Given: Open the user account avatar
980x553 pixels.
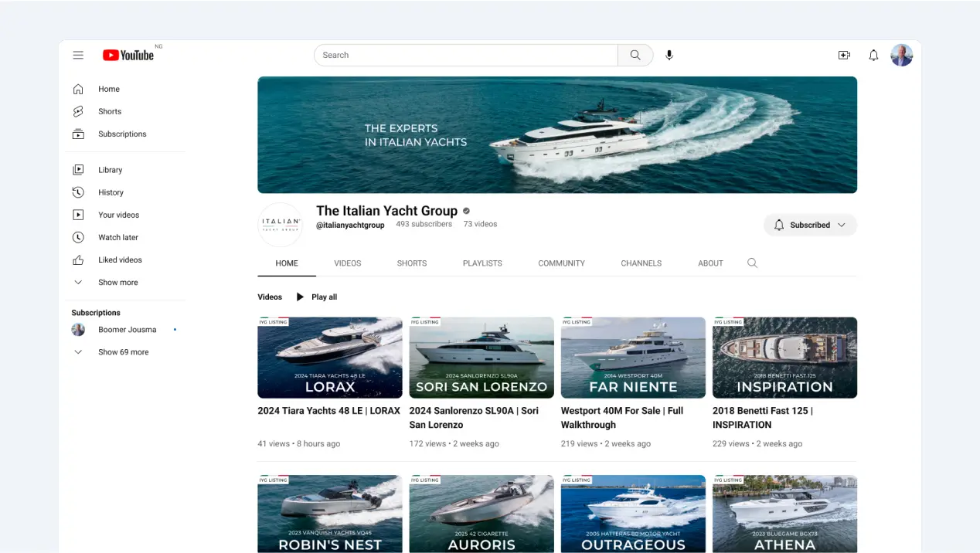Looking at the screenshot, I should 901,56.
